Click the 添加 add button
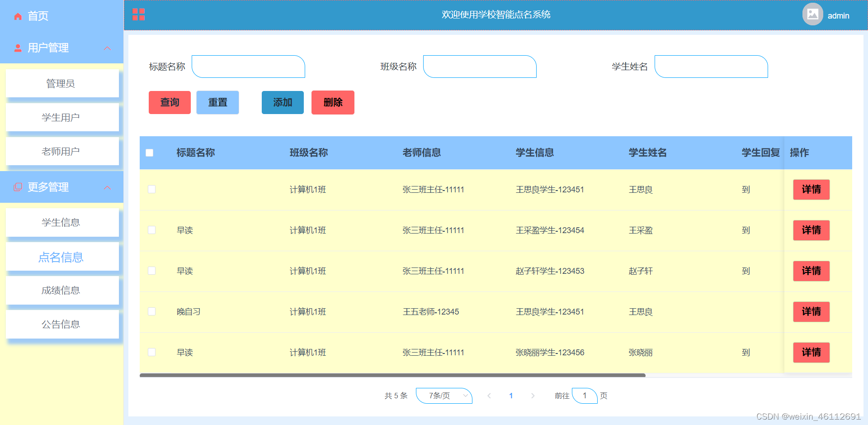Screen dimensions: 868x425 pyautogui.click(x=283, y=102)
